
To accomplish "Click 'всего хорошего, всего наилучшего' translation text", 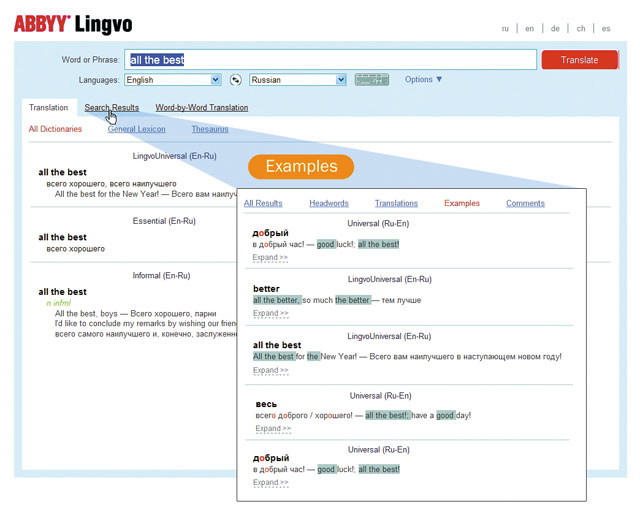I will (111, 184).
